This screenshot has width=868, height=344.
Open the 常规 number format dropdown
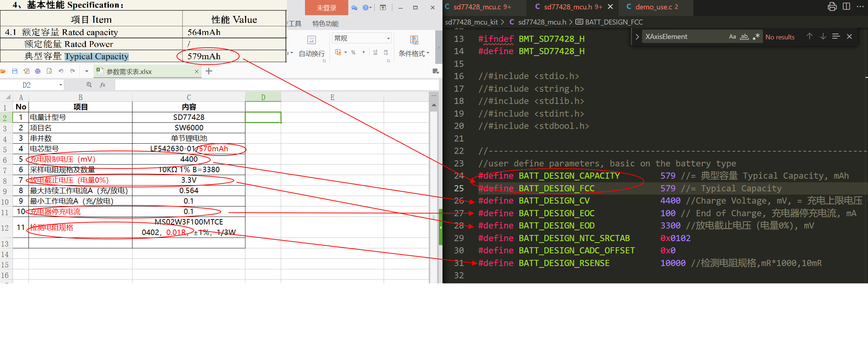point(362,38)
